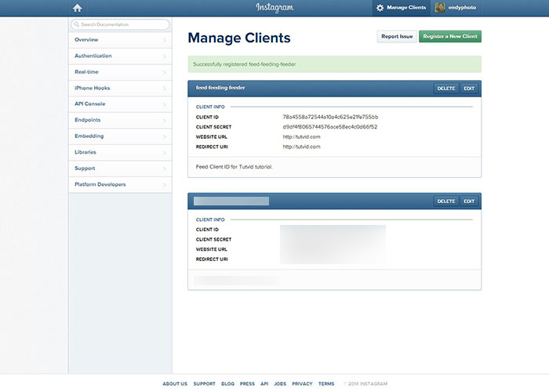Screen dimensions: 549x392
Task: Click the feed-feeding-feeder client title
Action: coord(220,88)
